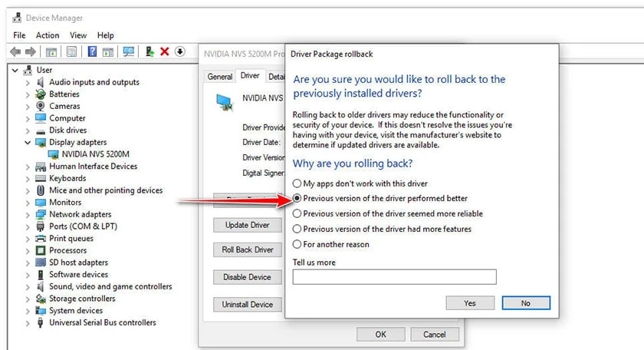The image size is (644, 350).
Task: Expand the Monitors node
Action: 28,203
